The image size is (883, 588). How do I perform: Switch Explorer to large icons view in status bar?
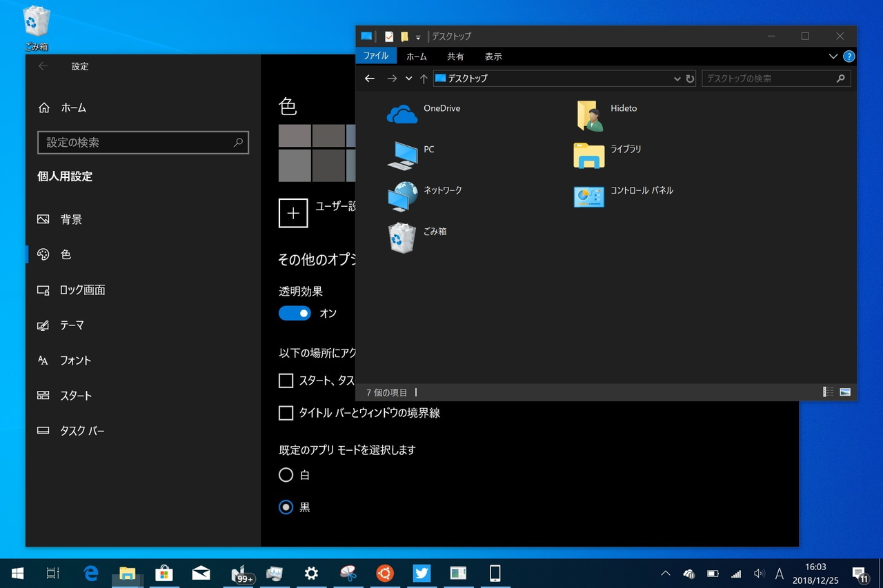click(845, 392)
